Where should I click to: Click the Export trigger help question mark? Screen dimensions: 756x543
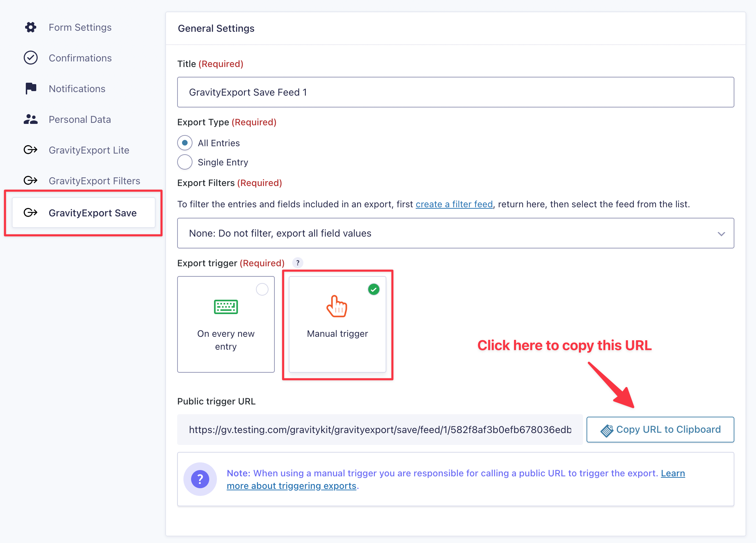click(297, 263)
